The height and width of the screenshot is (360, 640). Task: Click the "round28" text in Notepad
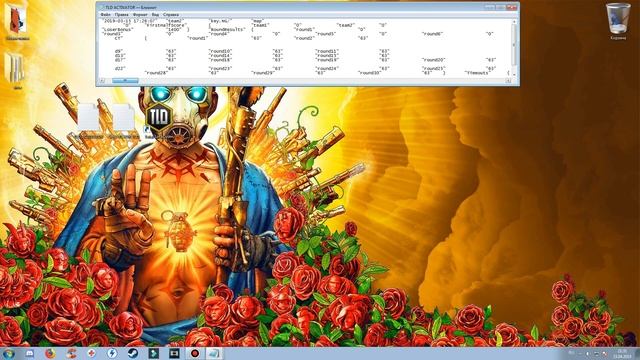(x=157, y=73)
